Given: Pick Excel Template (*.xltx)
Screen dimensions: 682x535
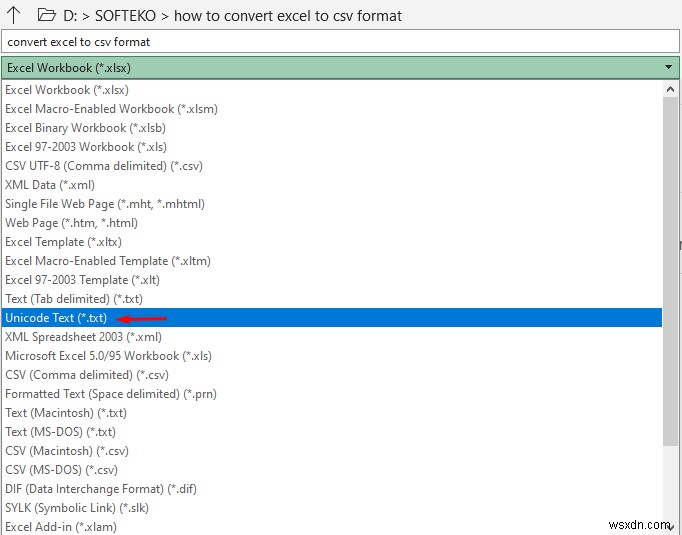Looking at the screenshot, I should (x=331, y=242).
